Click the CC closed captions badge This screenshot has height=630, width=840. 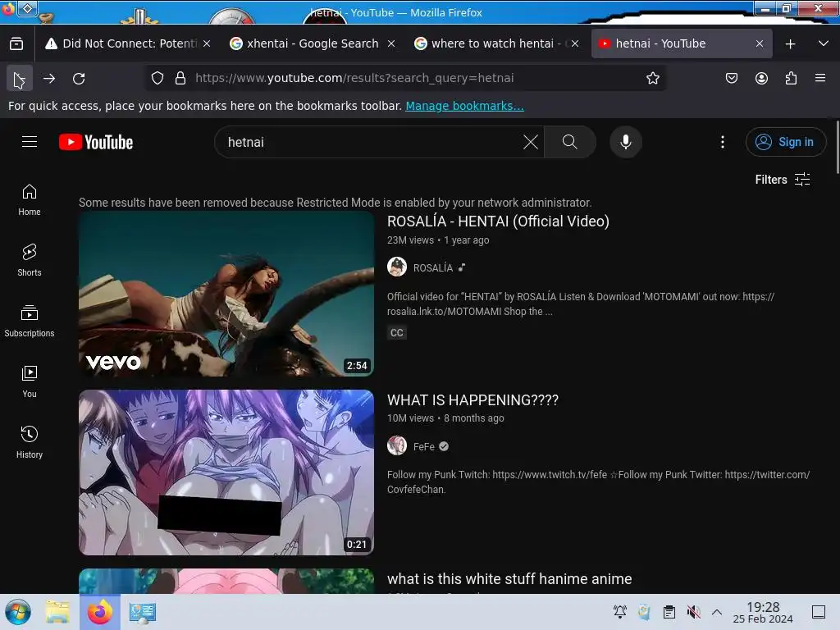coord(397,333)
